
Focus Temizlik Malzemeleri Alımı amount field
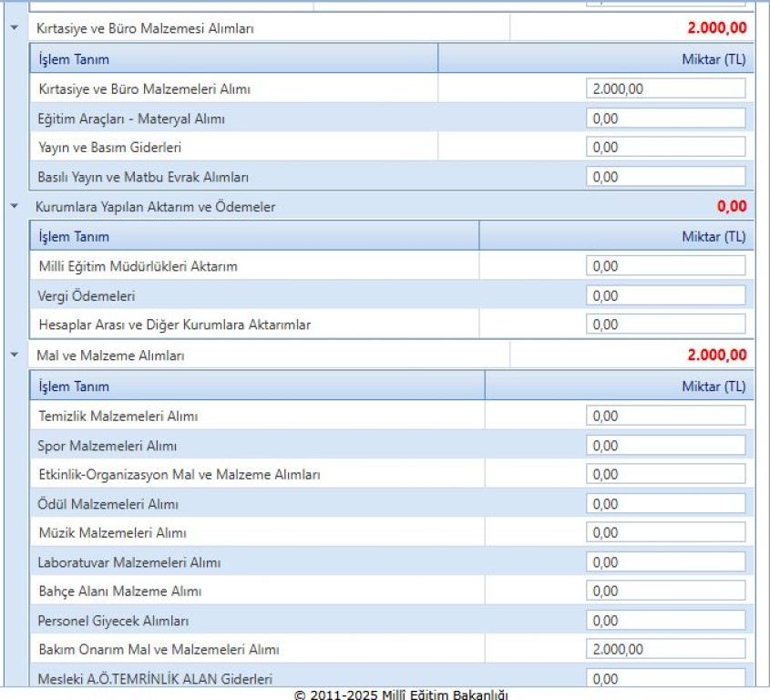tap(665, 416)
